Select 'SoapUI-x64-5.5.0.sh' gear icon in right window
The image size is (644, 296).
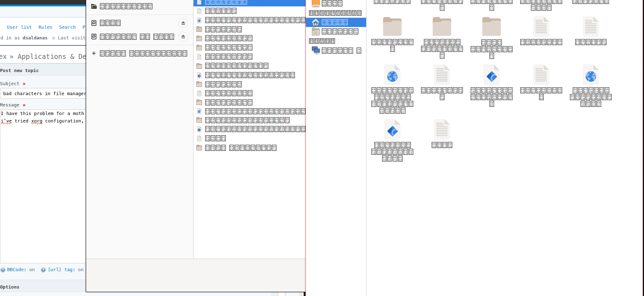[392, 130]
